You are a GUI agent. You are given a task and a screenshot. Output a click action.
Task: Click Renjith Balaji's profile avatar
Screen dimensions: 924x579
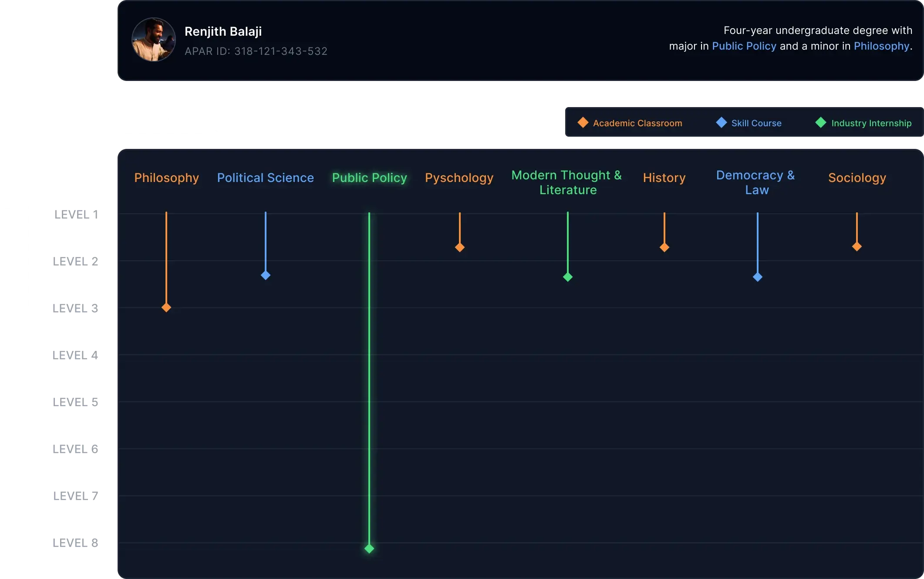coord(154,40)
